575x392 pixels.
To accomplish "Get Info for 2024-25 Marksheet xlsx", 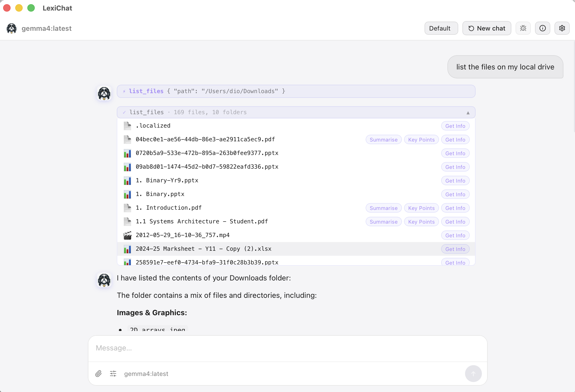I will click(x=455, y=249).
